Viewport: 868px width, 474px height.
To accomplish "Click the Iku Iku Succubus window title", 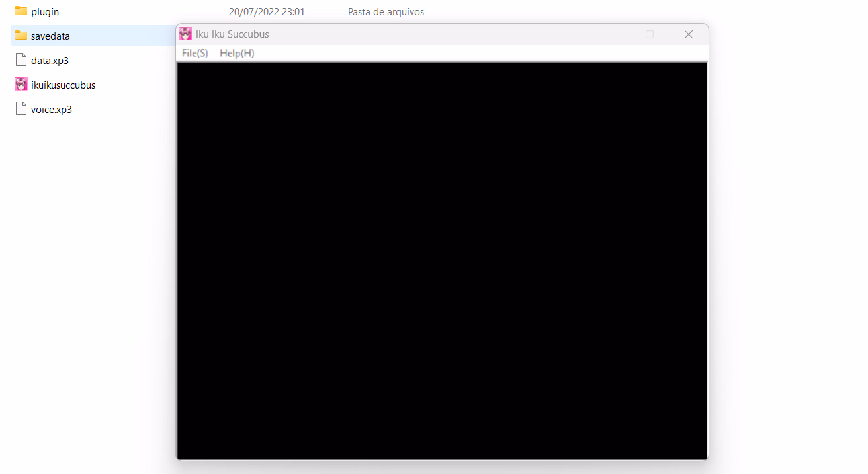I will point(232,34).
